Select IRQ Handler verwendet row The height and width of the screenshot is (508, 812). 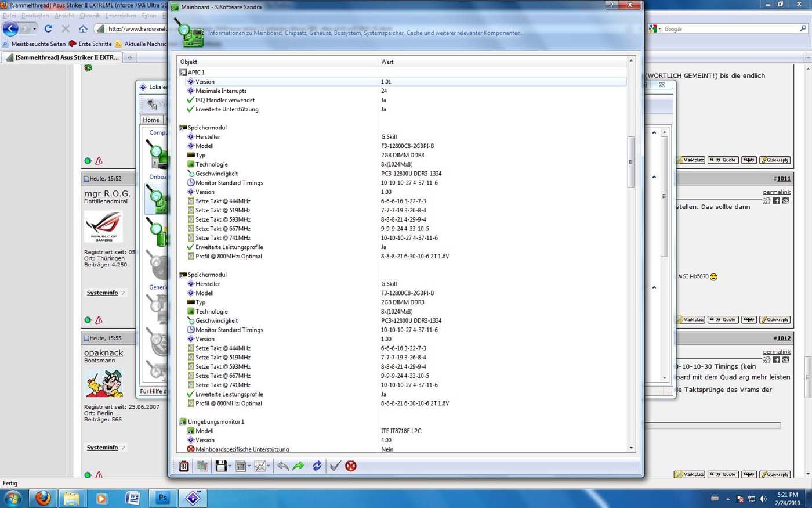pyautogui.click(x=402, y=100)
